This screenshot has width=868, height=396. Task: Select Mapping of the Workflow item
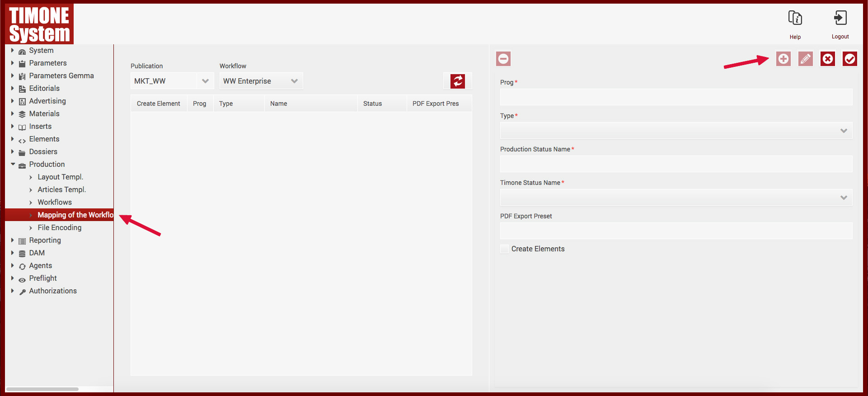[59, 215]
